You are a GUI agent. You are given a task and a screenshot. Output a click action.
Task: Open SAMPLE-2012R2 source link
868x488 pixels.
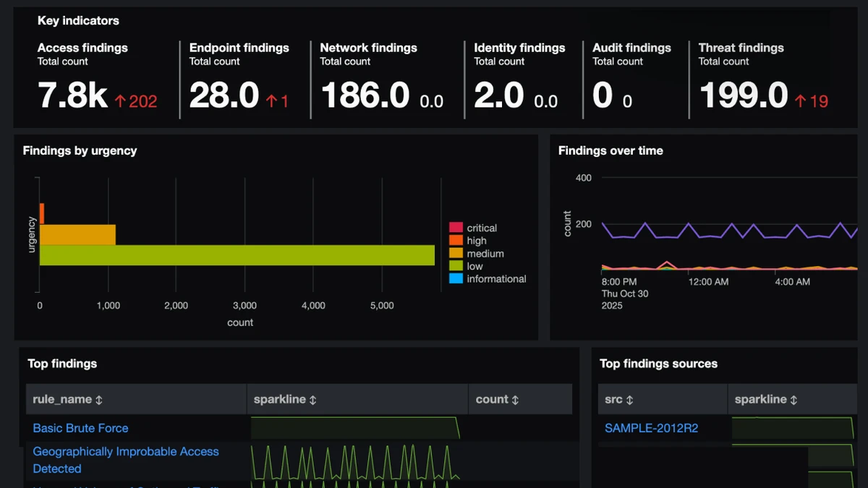click(651, 428)
